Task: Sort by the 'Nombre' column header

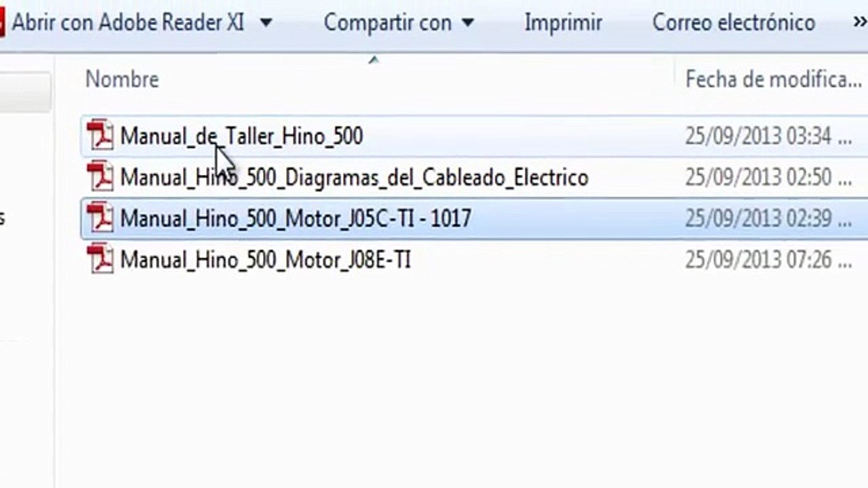Action: [122, 79]
